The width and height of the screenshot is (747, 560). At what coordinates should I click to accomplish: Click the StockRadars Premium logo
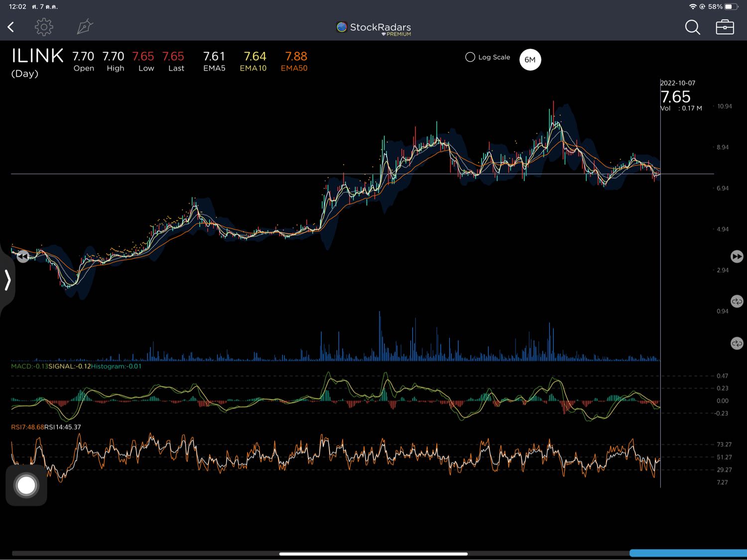point(373,28)
